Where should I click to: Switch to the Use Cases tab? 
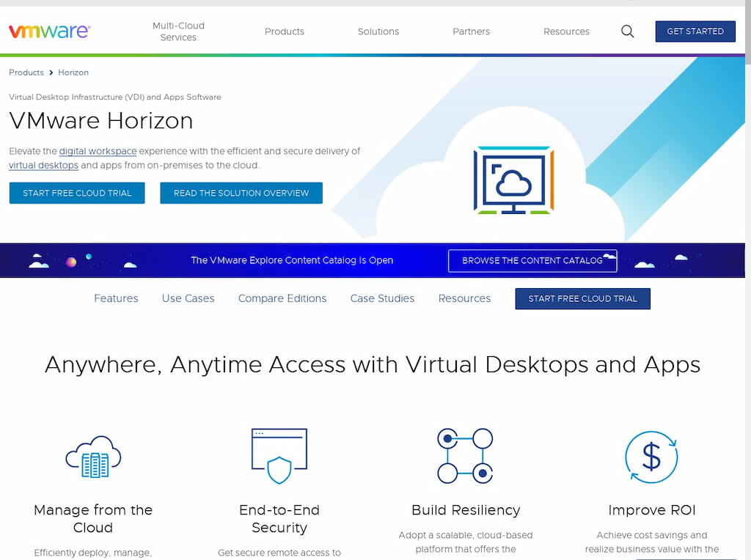click(188, 298)
